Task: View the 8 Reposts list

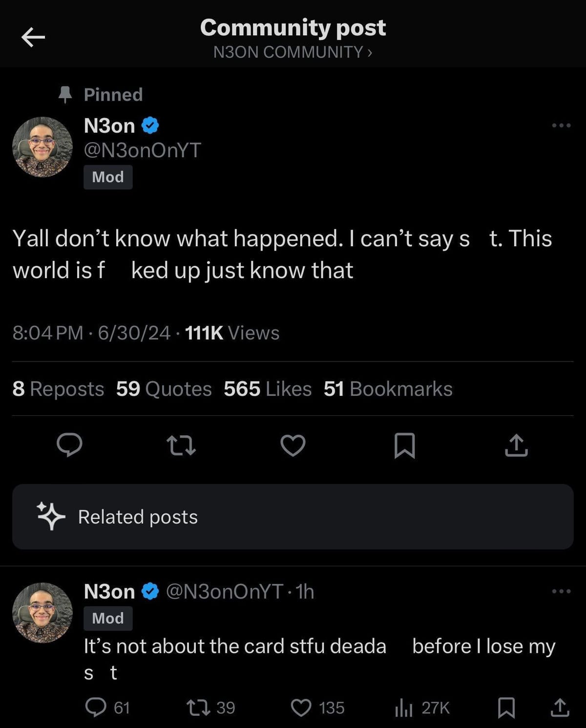Action: coord(58,389)
